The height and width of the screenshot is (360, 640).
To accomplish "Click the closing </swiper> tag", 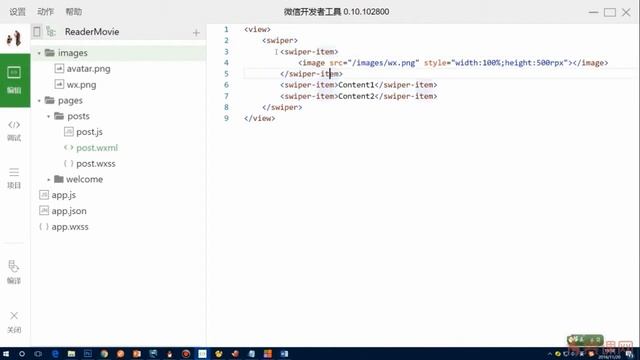I will (282, 107).
